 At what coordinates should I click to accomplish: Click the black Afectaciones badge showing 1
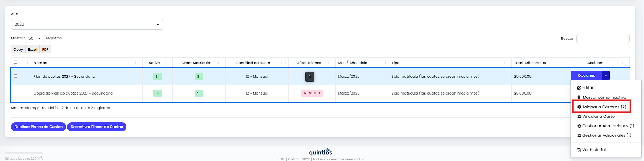point(310,76)
